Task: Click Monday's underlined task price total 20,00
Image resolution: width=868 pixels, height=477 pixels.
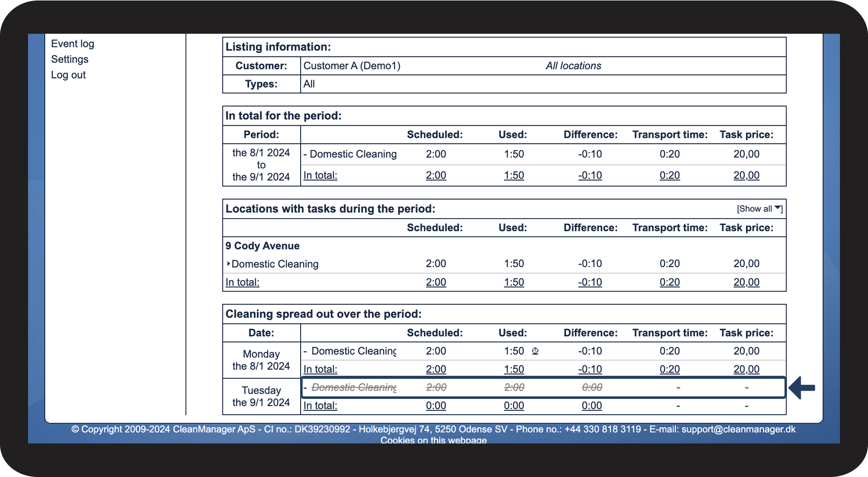Action: (x=746, y=369)
